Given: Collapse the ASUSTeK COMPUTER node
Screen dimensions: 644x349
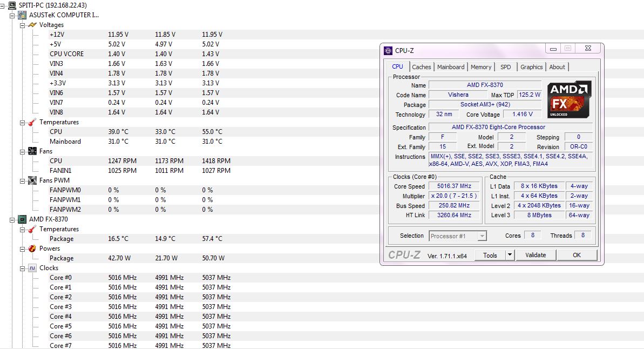Looking at the screenshot, I should pyautogui.click(x=13, y=16).
